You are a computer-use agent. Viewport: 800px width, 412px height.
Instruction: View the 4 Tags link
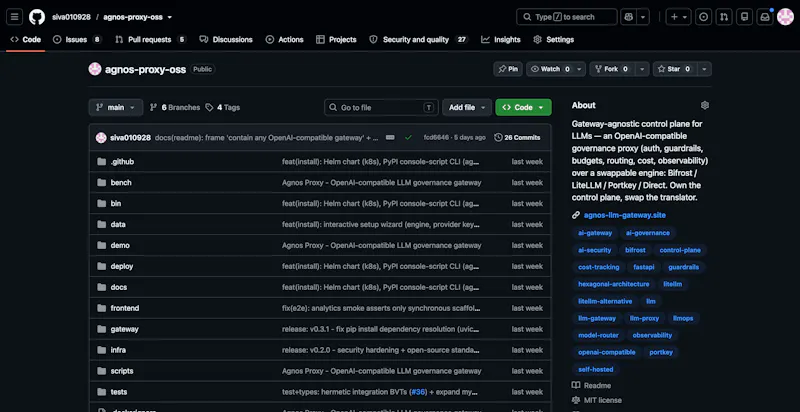(x=222, y=108)
